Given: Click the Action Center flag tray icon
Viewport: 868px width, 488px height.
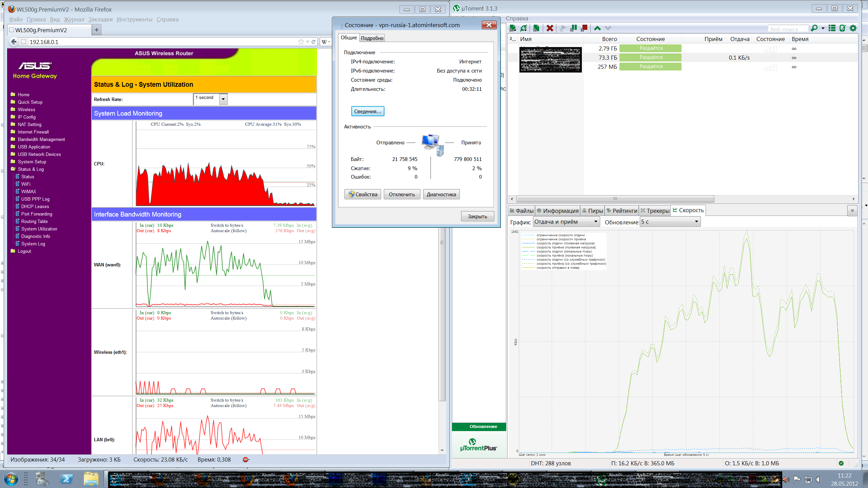Looking at the screenshot, I should coord(797,479).
